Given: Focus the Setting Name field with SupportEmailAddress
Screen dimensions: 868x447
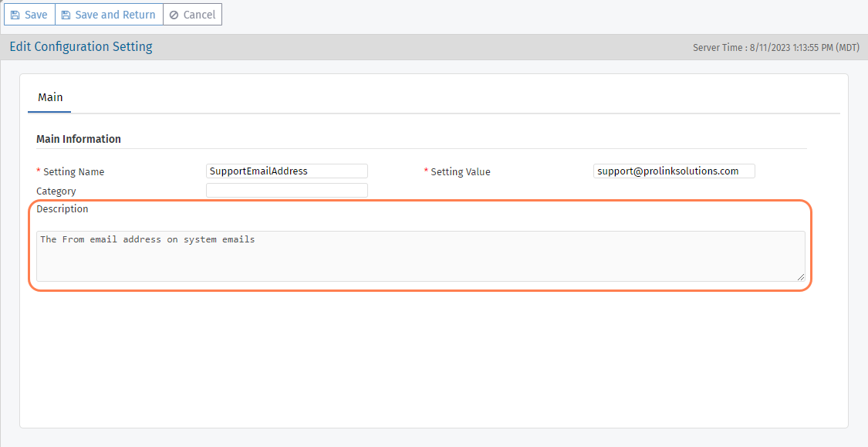Looking at the screenshot, I should [x=286, y=171].
